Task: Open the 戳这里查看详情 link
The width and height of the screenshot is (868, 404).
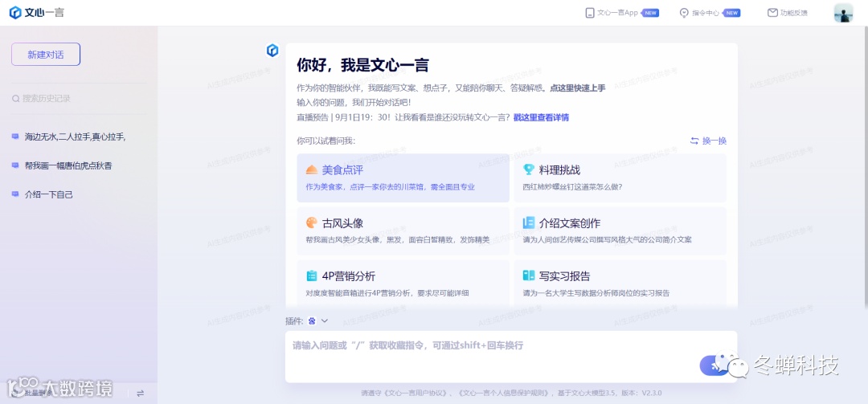Action: coord(541,117)
